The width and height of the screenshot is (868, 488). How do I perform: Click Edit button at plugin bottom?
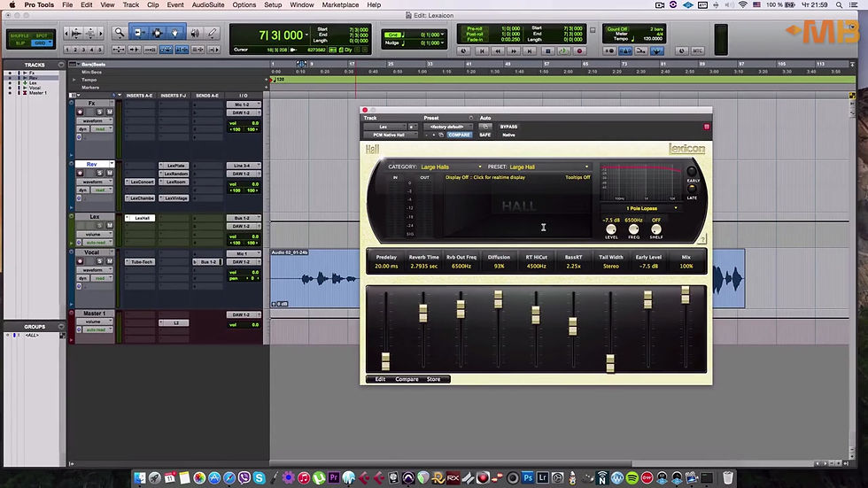[380, 379]
